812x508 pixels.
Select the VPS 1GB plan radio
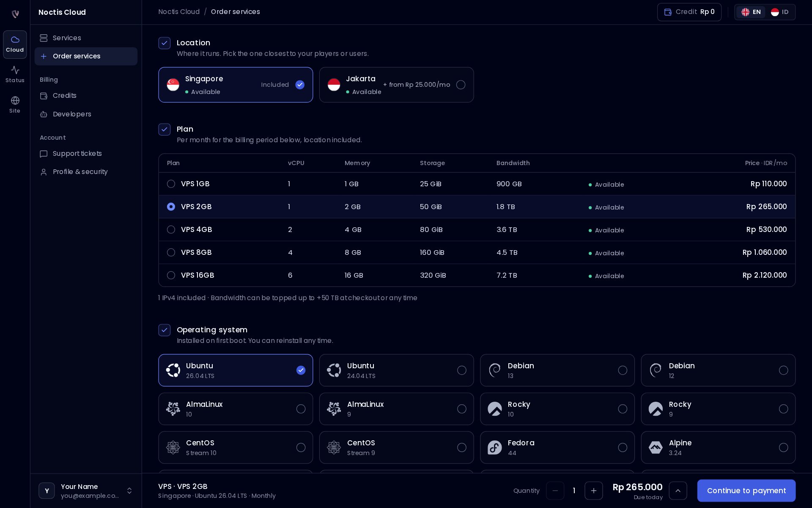171,184
